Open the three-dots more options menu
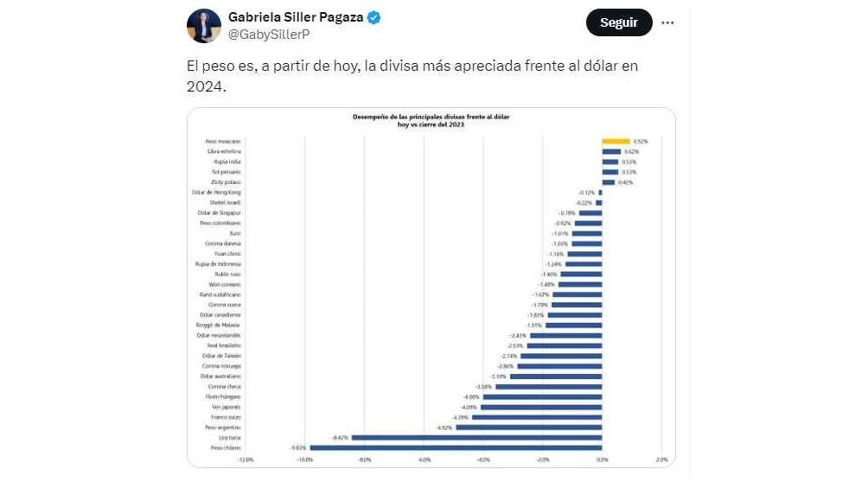 667,23
